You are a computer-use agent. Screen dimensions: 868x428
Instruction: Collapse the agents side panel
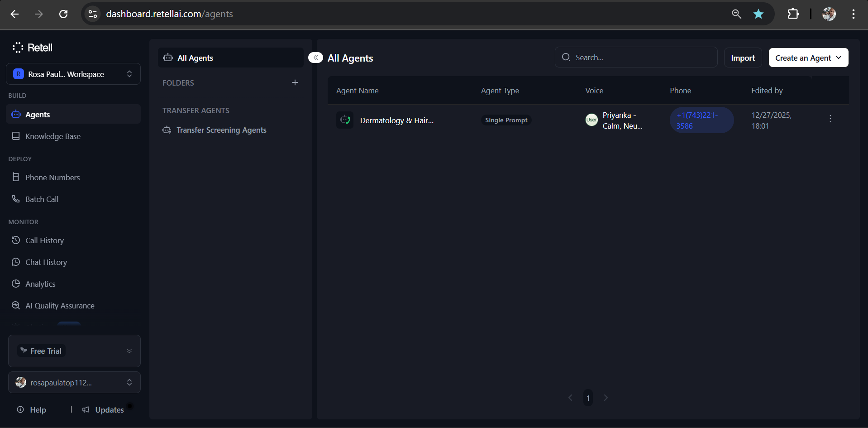[x=315, y=58]
